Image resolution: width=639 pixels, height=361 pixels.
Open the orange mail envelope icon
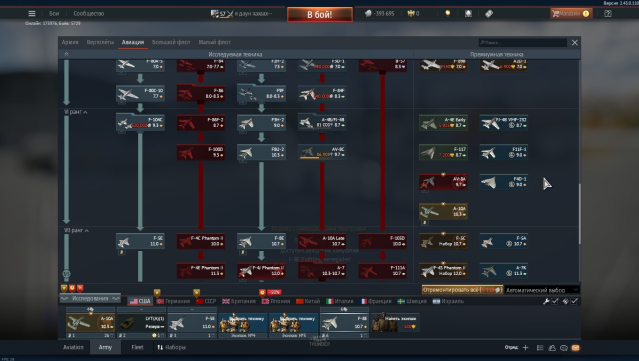[575, 348]
